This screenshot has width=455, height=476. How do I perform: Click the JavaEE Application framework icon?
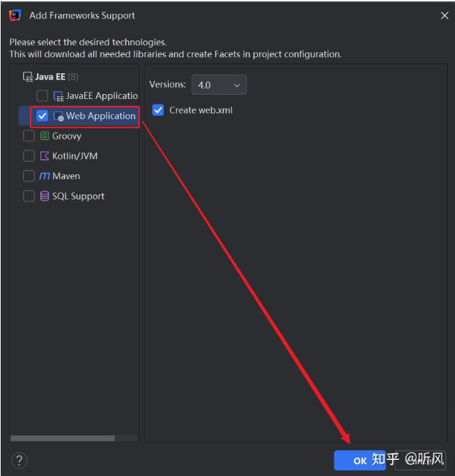(59, 96)
